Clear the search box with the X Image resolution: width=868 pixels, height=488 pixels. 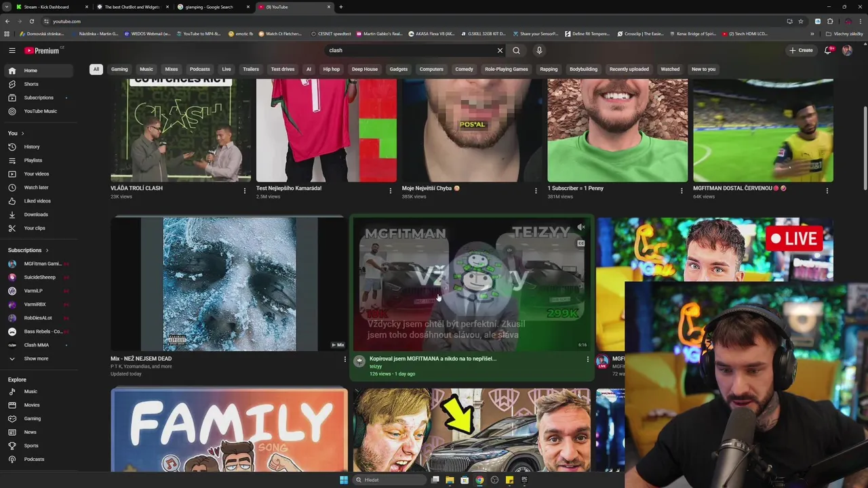pyautogui.click(x=500, y=50)
